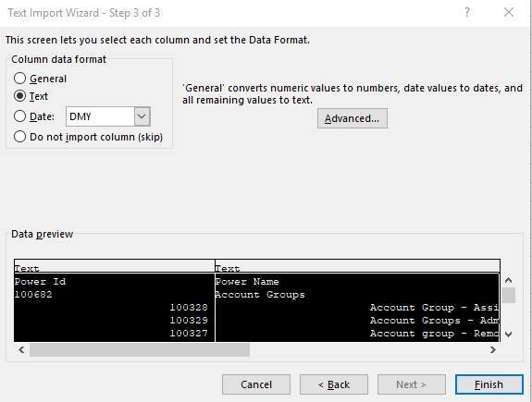Open the DMY date format dropdown
This screenshot has height=402, width=532.
(142, 116)
